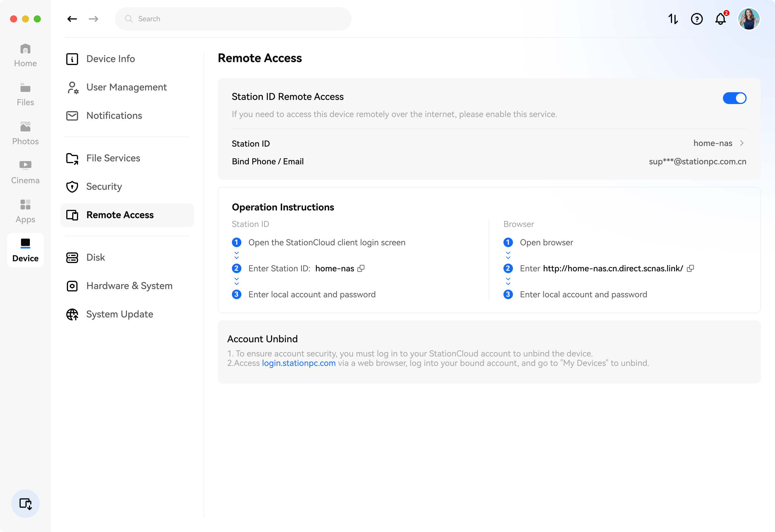Open System Update settings page
Screen dimensions: 775x532
tap(127, 314)
